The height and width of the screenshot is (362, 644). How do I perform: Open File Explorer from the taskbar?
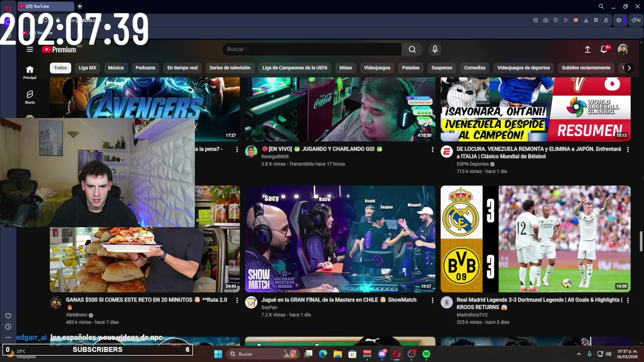point(338,354)
